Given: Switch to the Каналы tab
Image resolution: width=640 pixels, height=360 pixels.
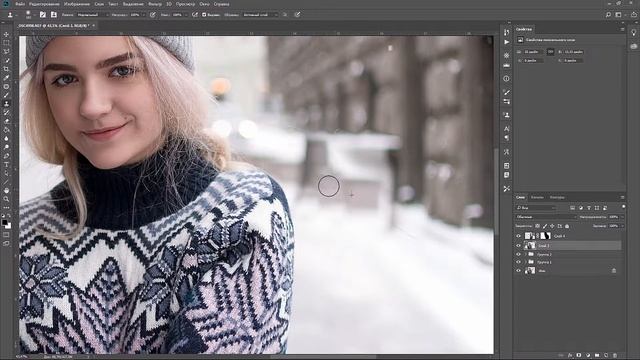Looking at the screenshot, I should click(x=537, y=197).
